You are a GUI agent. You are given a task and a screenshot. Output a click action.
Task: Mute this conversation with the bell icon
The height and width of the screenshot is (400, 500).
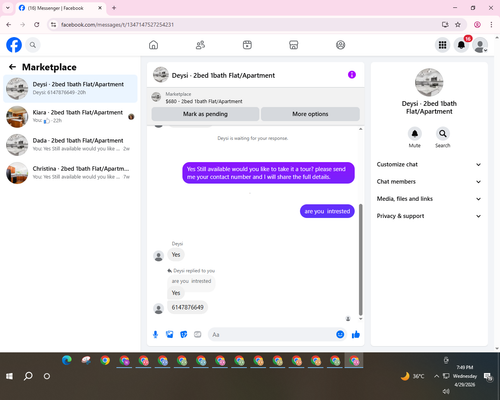[415, 134]
